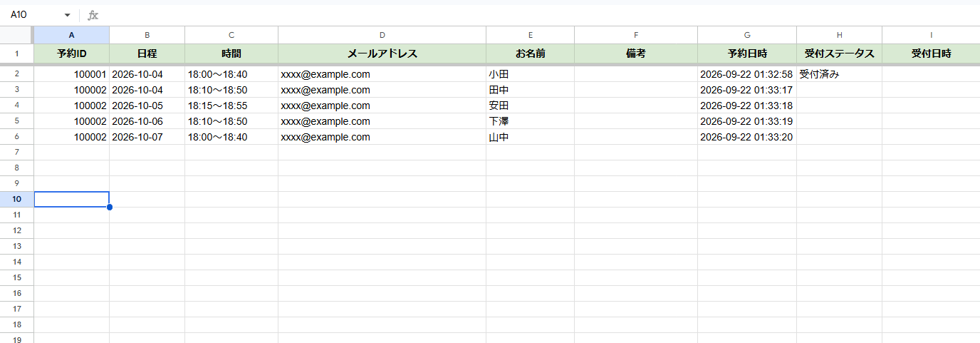Select cell with 2026-09-22 01:33:20

[747, 137]
